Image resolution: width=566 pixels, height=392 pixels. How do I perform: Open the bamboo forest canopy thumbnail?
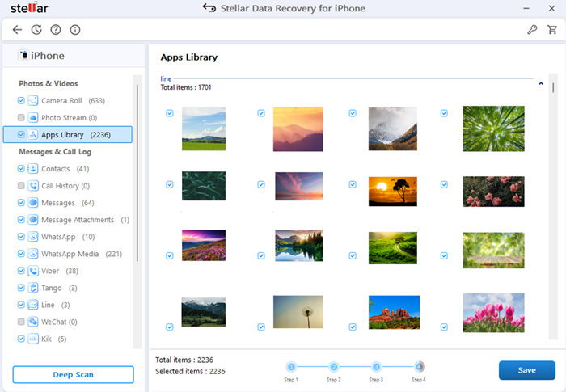[x=493, y=129]
